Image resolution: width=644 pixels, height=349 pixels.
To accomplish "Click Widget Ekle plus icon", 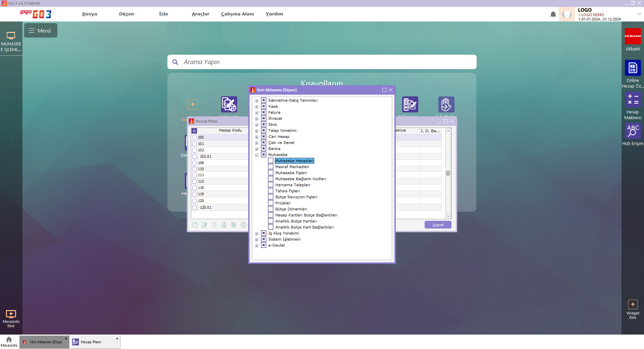I will pos(633,304).
